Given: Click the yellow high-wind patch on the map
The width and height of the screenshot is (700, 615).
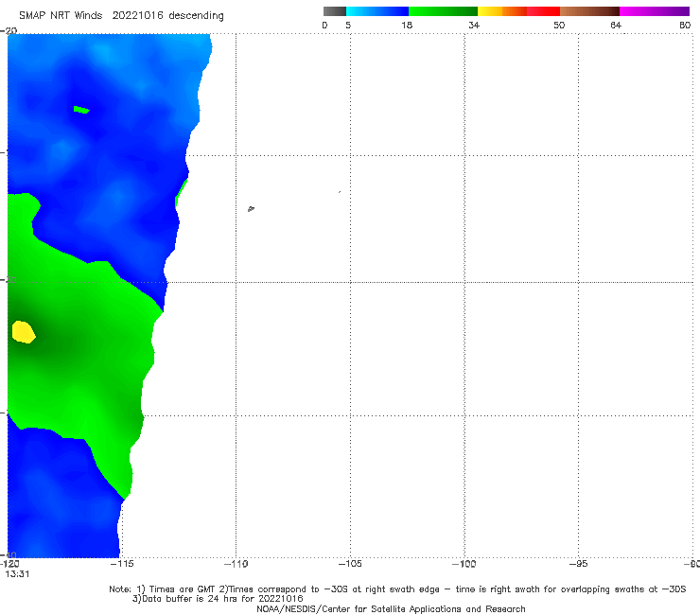Looking at the screenshot, I should (24, 332).
